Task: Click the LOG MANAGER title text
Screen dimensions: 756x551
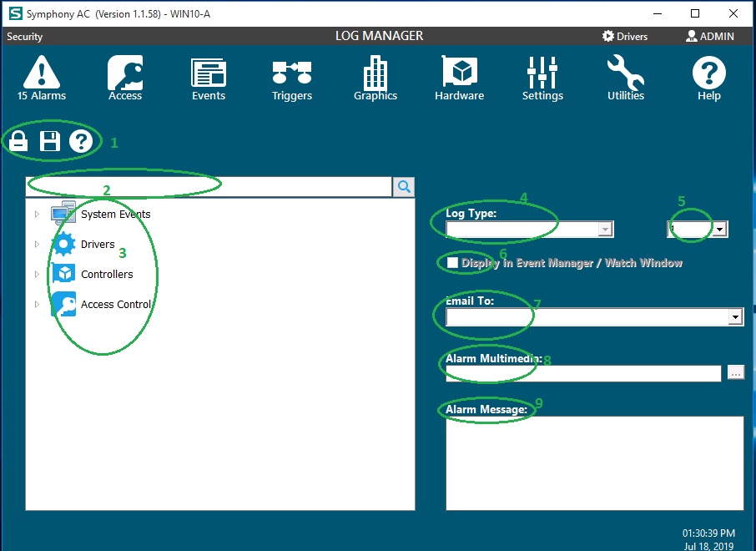Action: pyautogui.click(x=380, y=36)
